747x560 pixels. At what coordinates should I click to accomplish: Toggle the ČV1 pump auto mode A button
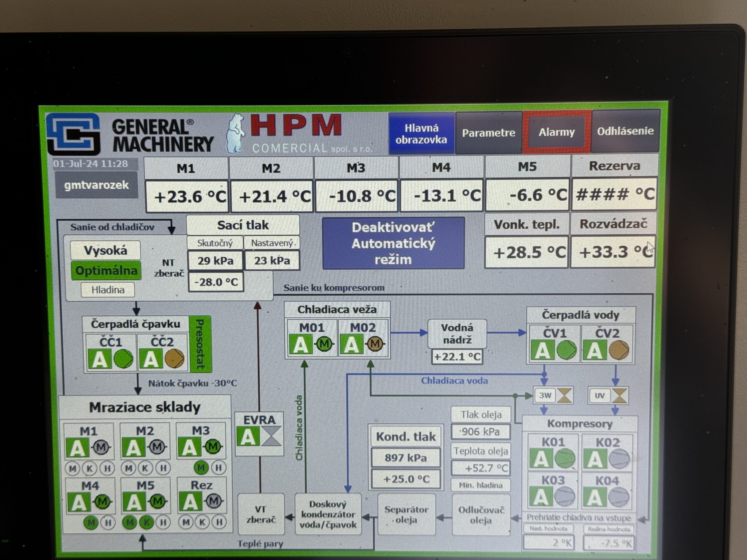click(542, 351)
